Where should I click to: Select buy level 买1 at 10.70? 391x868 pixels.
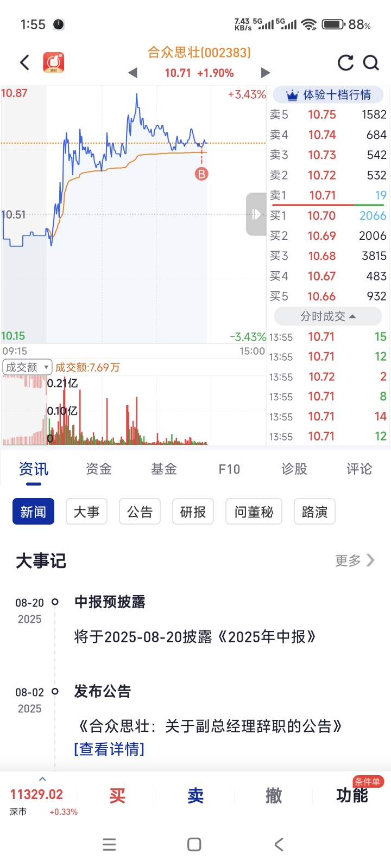[x=328, y=215]
